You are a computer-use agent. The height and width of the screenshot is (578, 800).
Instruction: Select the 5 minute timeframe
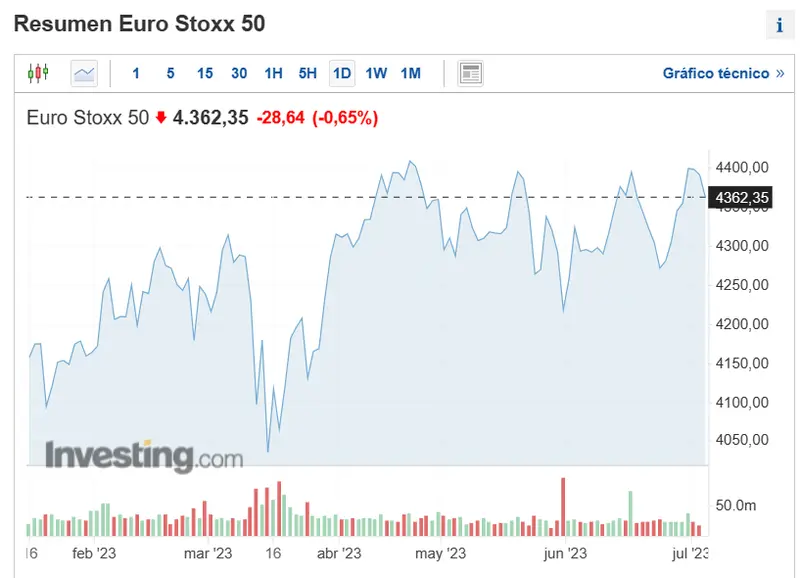[169, 73]
